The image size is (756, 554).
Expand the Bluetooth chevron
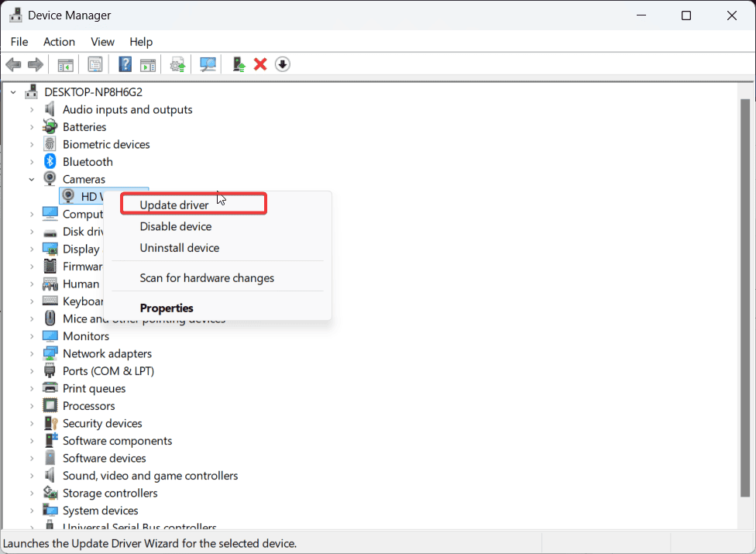tap(32, 161)
